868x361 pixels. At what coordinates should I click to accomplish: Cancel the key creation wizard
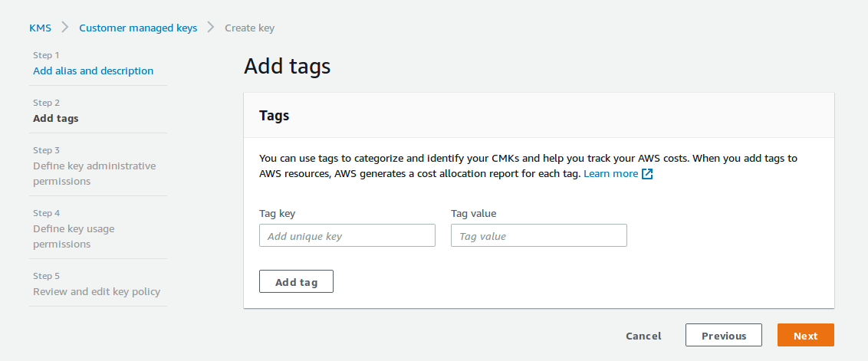[643, 336]
